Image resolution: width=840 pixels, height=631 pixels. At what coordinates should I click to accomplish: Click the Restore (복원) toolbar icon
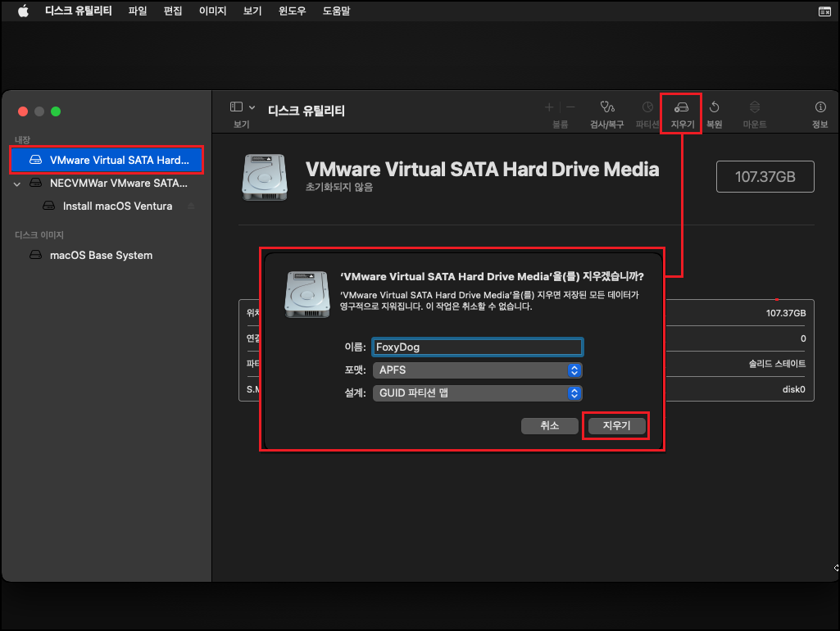[x=714, y=107]
